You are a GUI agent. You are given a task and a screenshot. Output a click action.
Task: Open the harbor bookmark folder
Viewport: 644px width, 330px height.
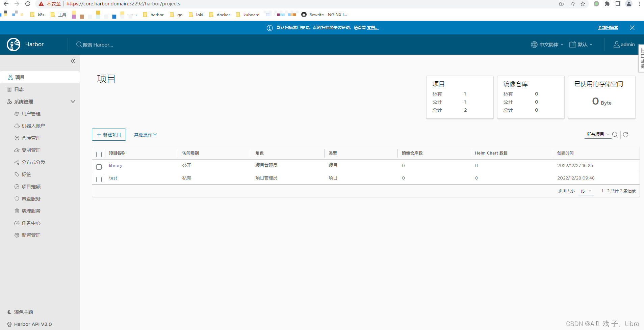coord(153,15)
